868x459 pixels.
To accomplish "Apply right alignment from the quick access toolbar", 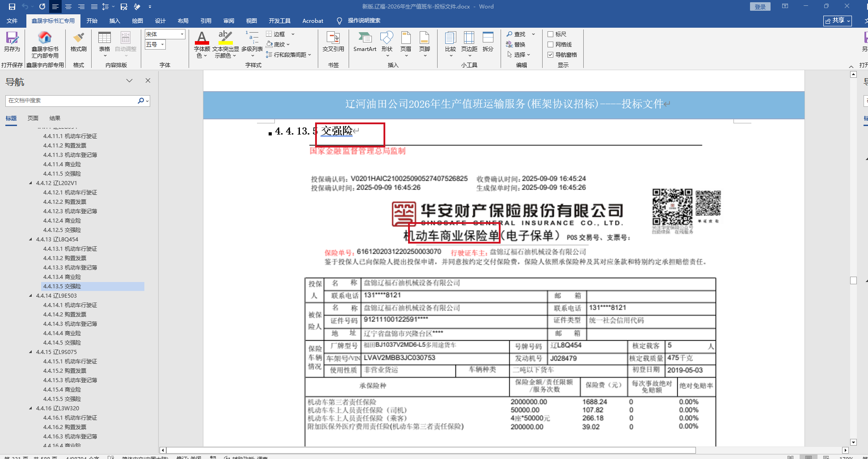I will 81,7.
